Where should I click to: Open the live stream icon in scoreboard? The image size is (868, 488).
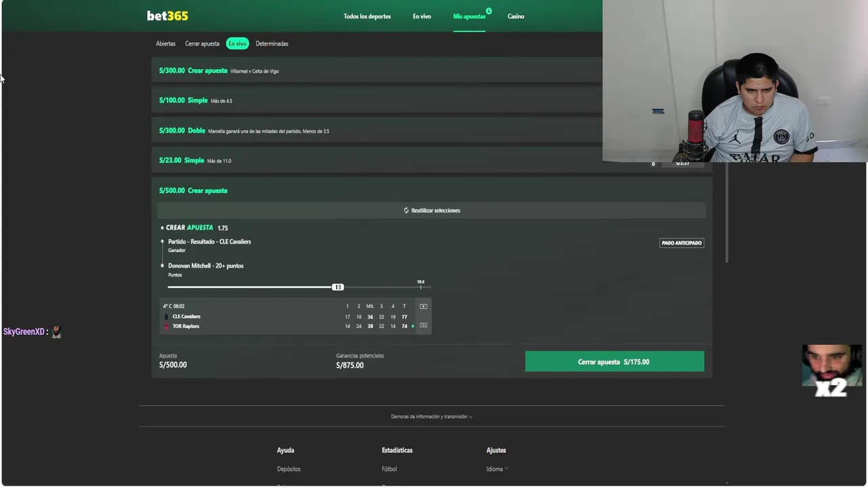[423, 306]
